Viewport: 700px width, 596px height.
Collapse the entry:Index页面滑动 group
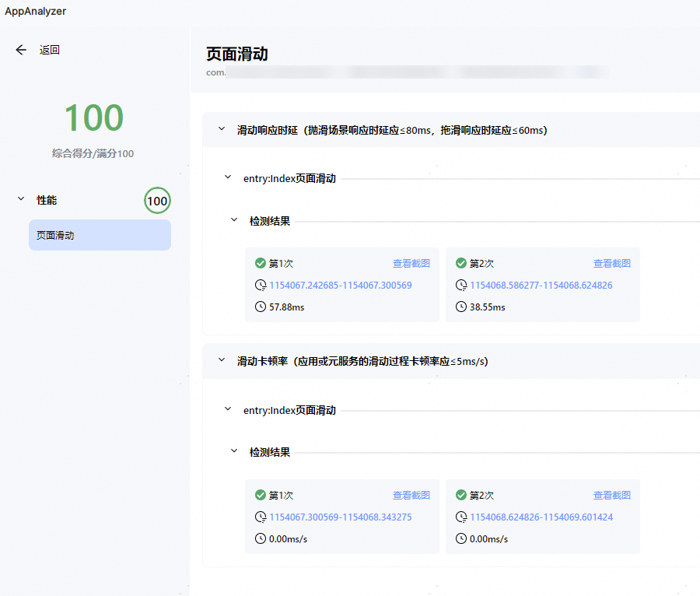227,177
